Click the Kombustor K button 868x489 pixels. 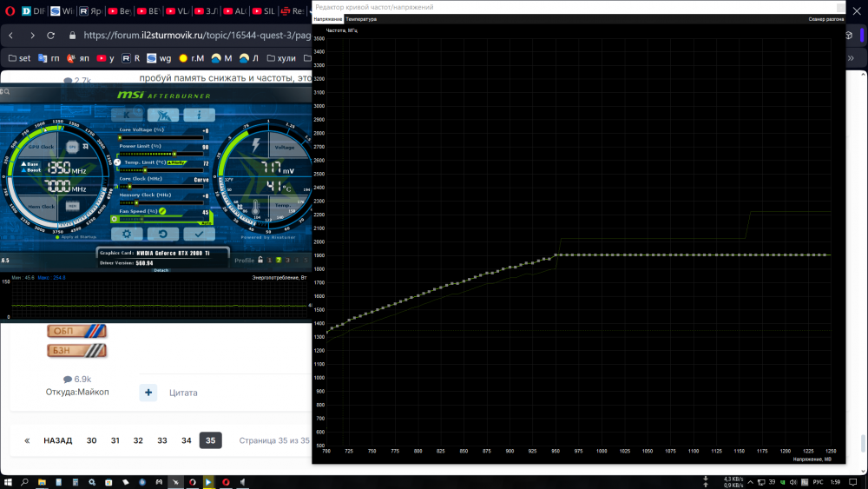click(x=128, y=115)
